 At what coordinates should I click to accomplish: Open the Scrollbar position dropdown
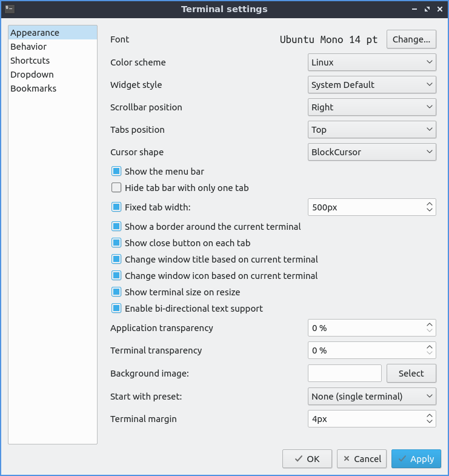(372, 107)
